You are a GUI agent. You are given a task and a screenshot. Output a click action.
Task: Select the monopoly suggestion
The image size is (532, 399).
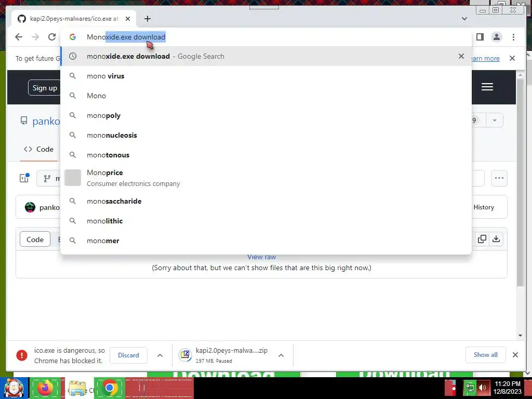[x=265, y=115]
